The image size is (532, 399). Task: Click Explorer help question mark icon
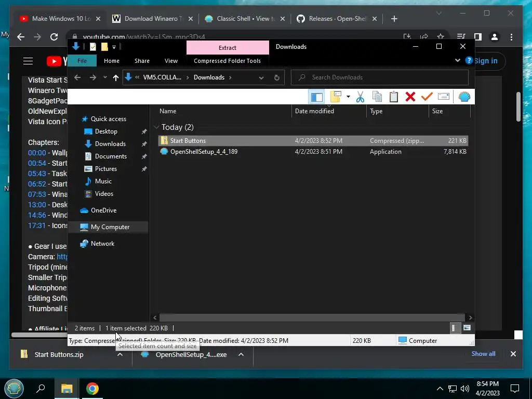click(469, 60)
